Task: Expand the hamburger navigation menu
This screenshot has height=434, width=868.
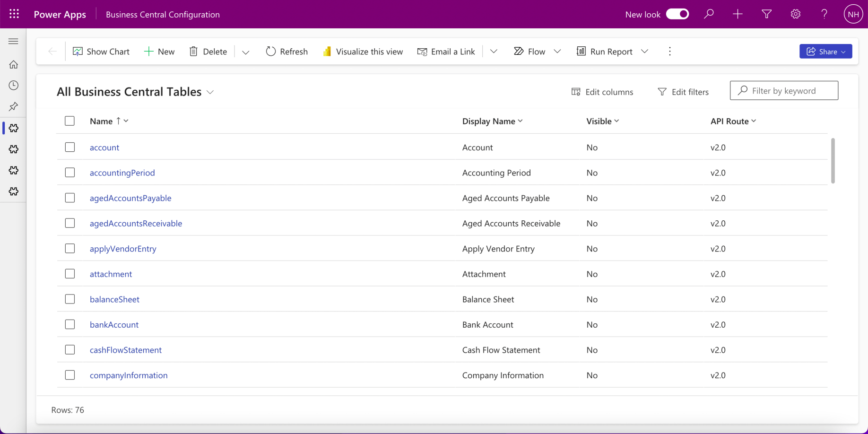Action: point(14,42)
